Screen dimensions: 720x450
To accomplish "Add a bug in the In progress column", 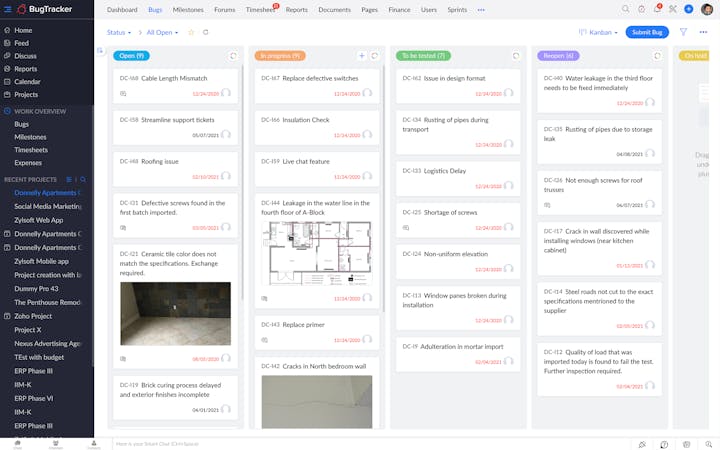I will tap(362, 56).
